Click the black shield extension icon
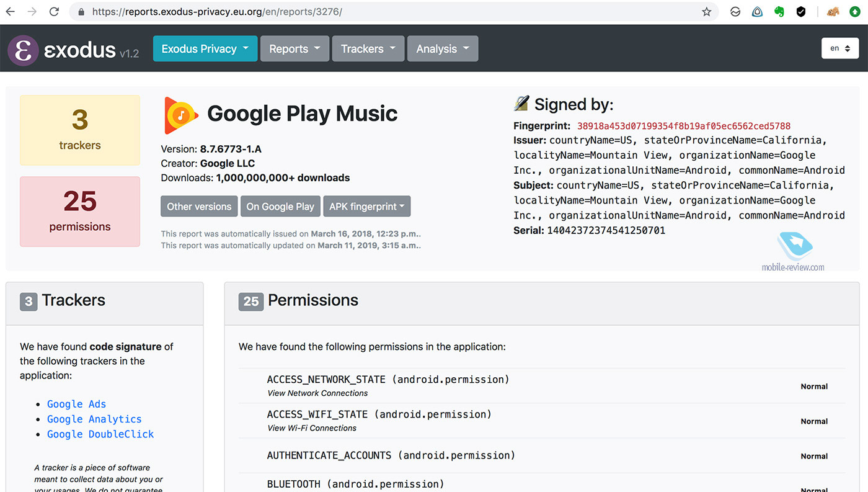This screenshot has width=868, height=492. coord(801,12)
